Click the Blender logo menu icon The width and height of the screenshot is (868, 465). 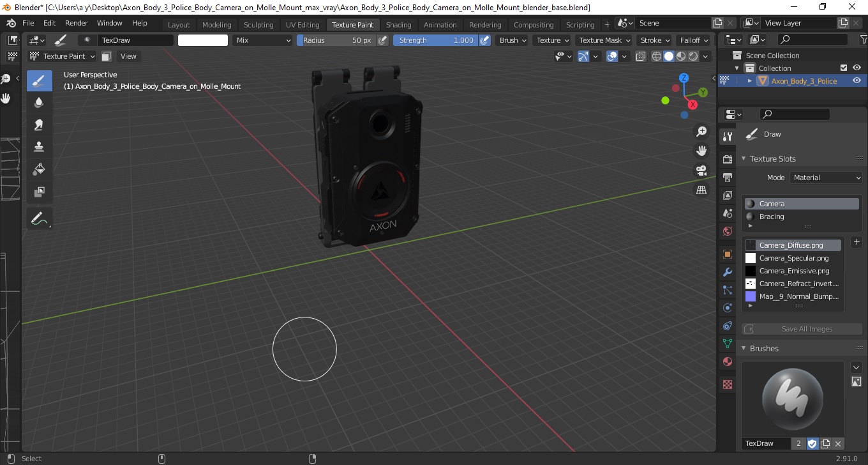pyautogui.click(x=11, y=23)
